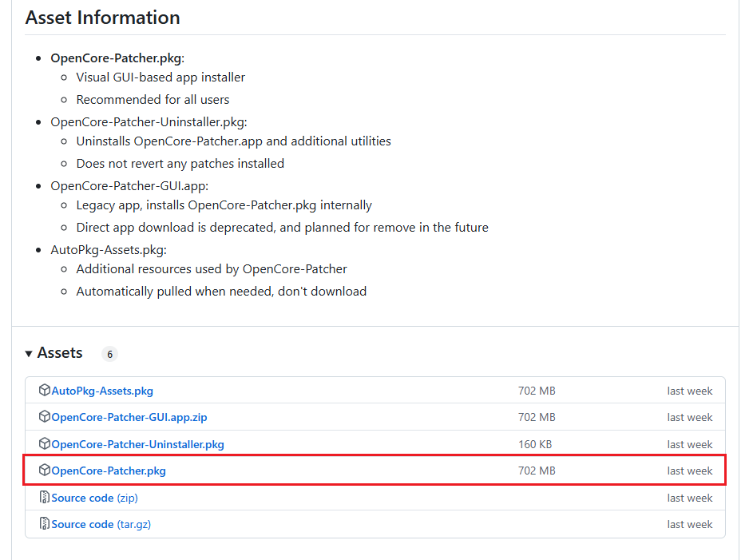Image resolution: width=753 pixels, height=560 pixels.
Task: Open the OpenCore-Patcher-Uninstaller.pkg link
Action: click(138, 444)
